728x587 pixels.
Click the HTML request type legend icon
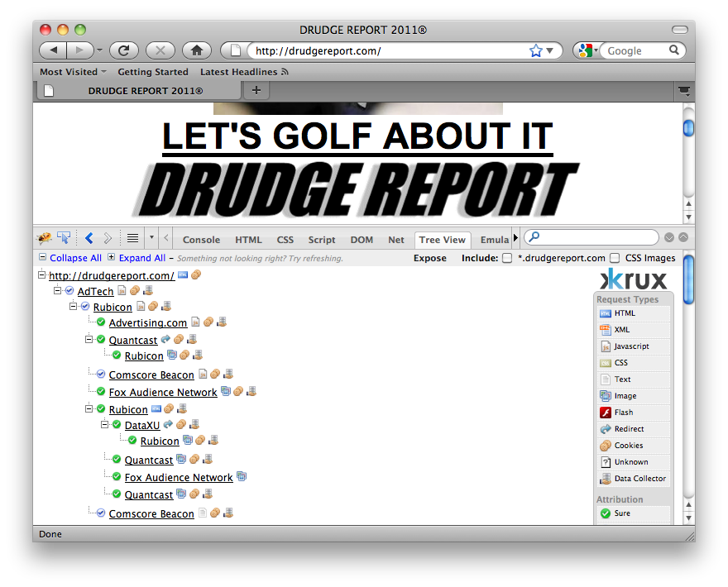point(606,313)
